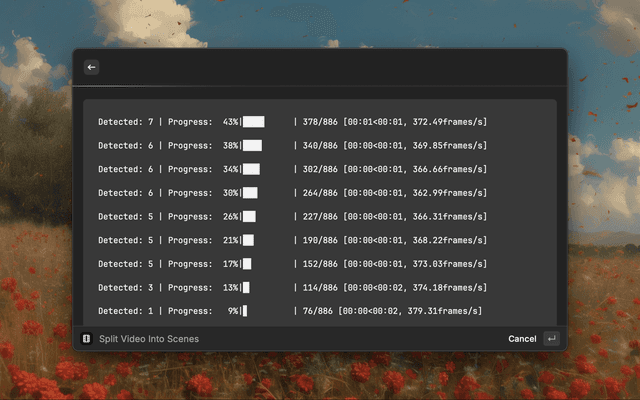Click the 38% progress bar
This screenshot has width=640, height=400.
point(252,146)
